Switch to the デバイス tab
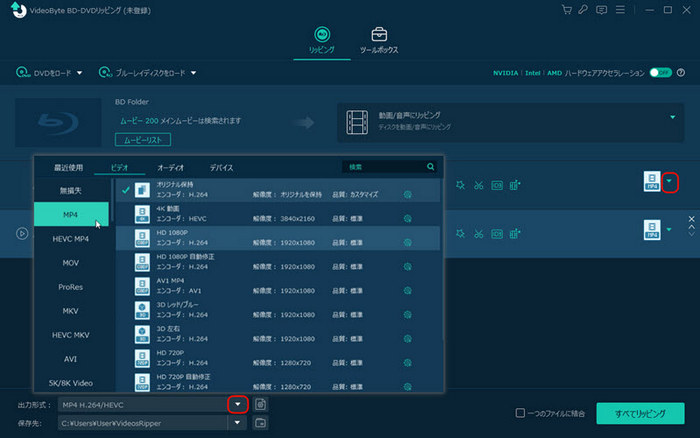 (x=221, y=167)
